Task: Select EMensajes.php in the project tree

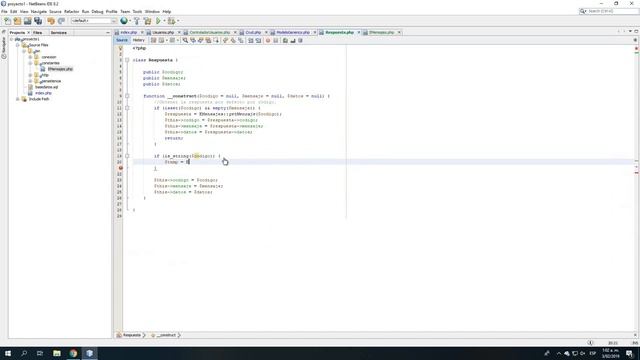Action: [60, 69]
